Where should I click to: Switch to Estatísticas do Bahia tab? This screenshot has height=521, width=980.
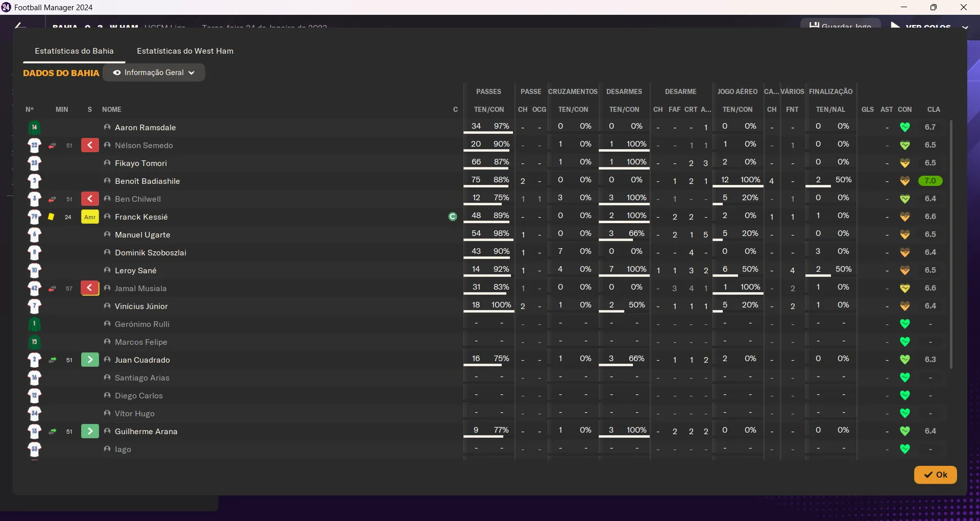pyautogui.click(x=74, y=51)
